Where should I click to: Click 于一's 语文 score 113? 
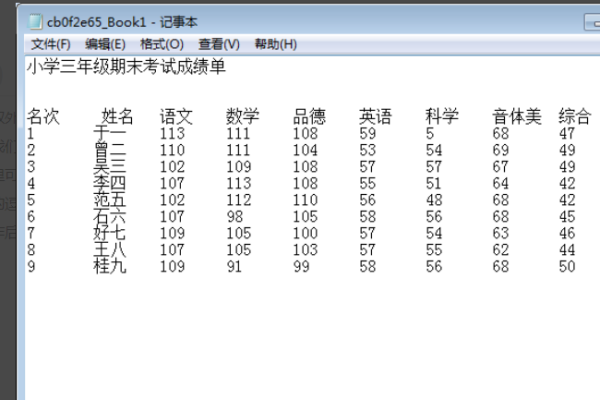click(172, 134)
